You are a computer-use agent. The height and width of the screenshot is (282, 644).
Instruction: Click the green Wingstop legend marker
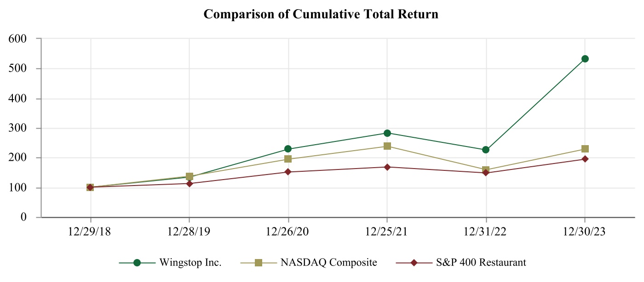[137, 263]
